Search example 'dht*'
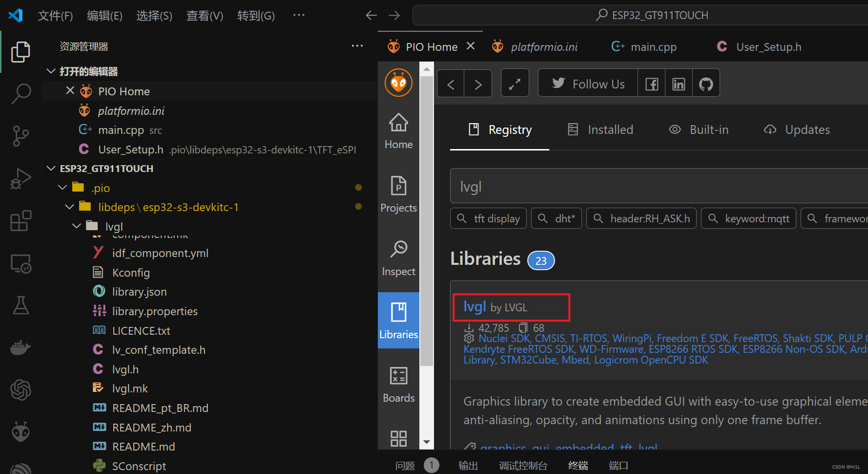The image size is (868, 474). click(x=557, y=218)
